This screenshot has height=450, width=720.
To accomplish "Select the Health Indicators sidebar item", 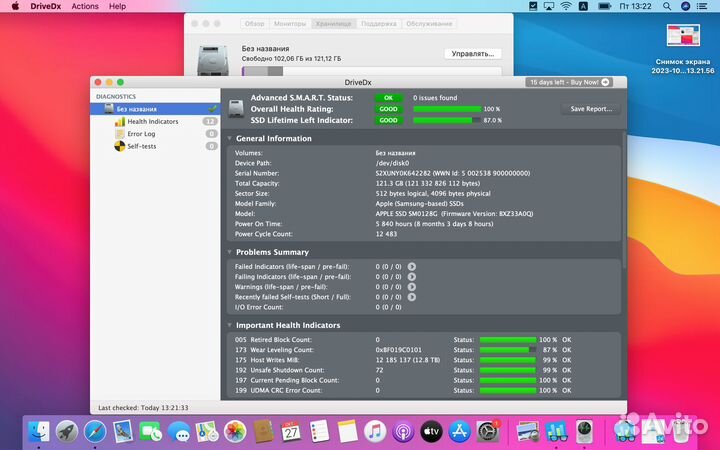I will 155,122.
